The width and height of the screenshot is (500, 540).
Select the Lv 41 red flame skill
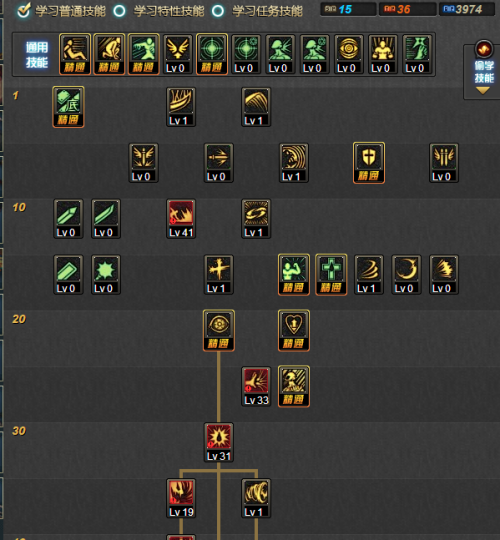[181, 219]
